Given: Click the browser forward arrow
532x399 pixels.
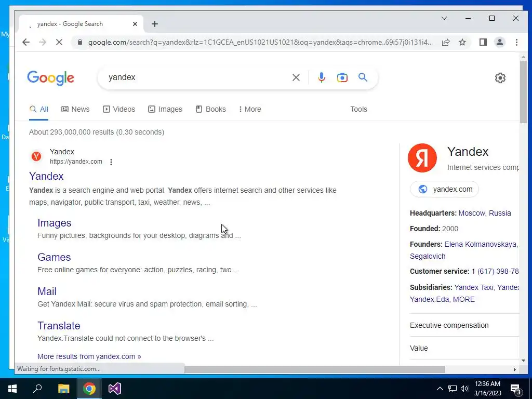Looking at the screenshot, I should click(43, 42).
